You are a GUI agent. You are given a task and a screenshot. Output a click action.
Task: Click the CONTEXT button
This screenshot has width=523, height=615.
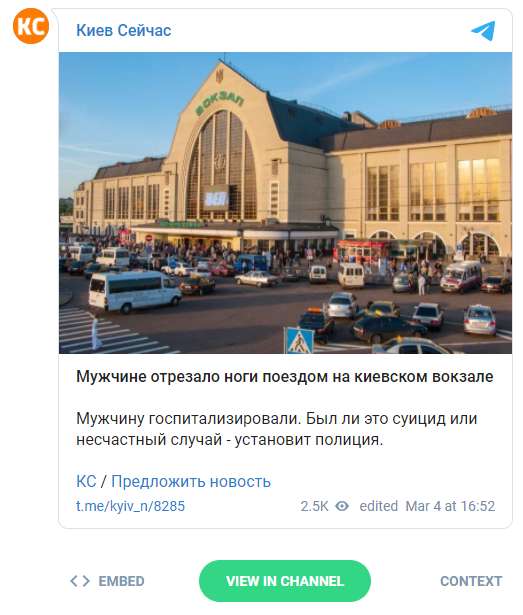471,581
